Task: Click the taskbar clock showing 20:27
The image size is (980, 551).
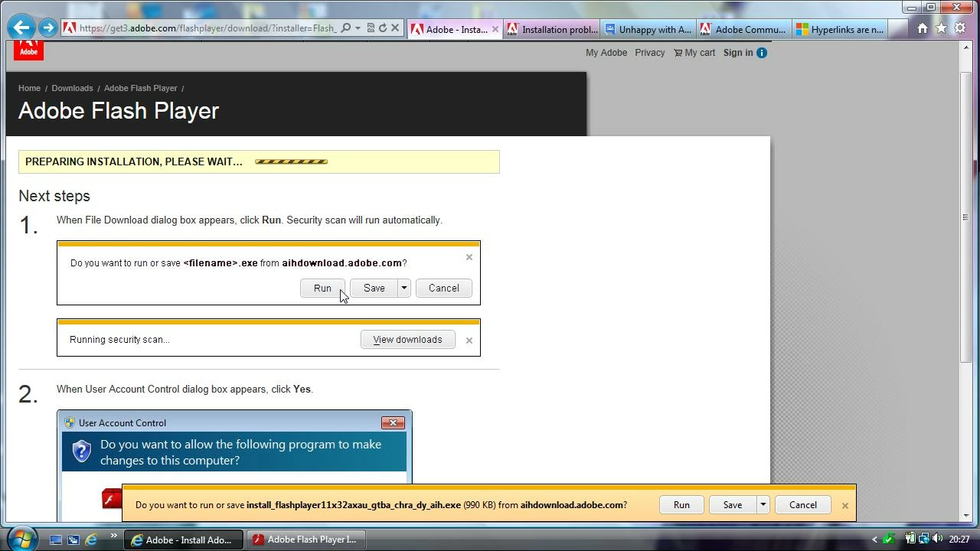Action: (959, 540)
